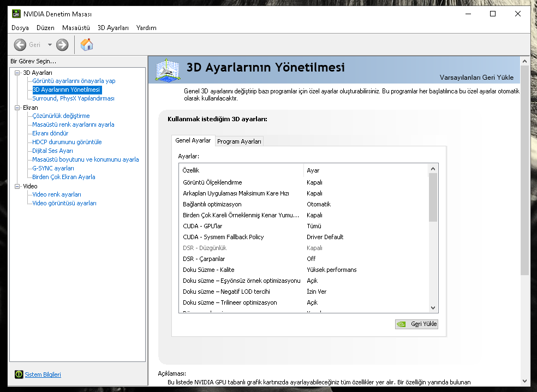Select the CUDA - GPU'lar row

(304, 226)
